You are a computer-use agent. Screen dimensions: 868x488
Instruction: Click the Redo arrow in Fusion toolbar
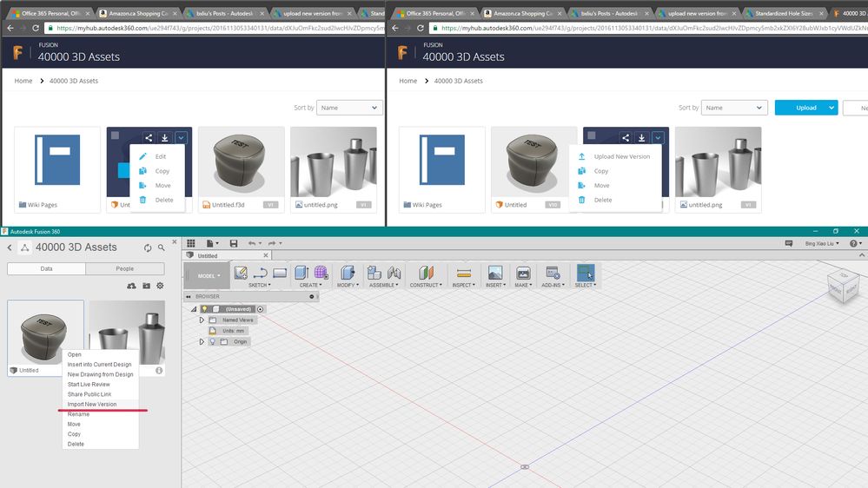pos(272,243)
